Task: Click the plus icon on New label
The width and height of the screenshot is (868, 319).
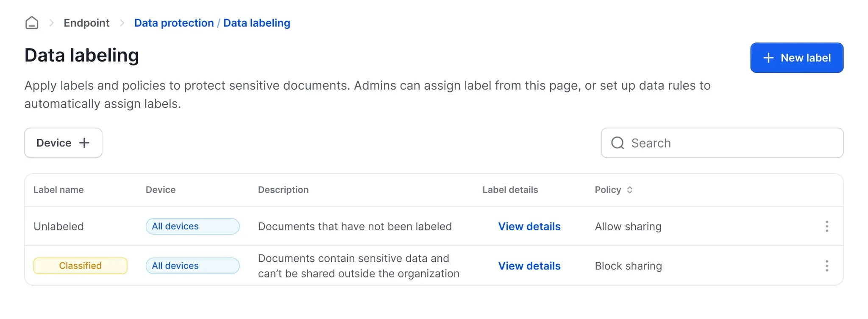Action: click(768, 58)
